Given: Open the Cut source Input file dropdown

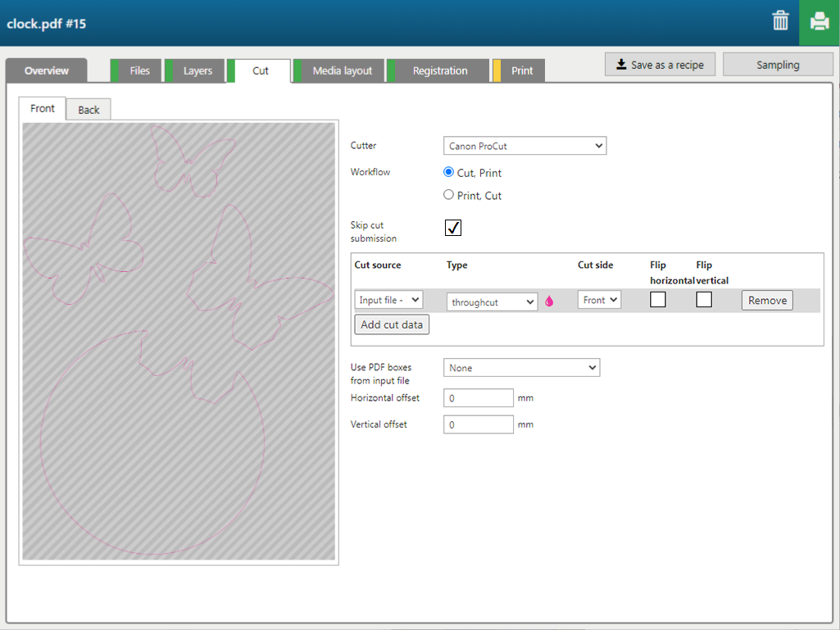Looking at the screenshot, I should [x=388, y=301].
